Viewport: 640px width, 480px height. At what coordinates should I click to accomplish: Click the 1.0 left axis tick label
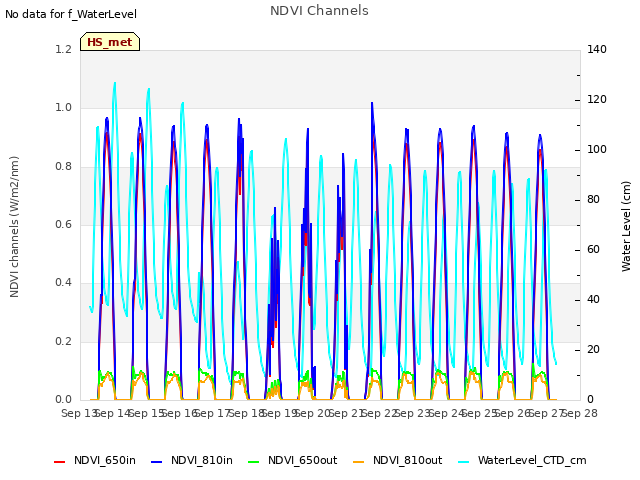click(64, 108)
